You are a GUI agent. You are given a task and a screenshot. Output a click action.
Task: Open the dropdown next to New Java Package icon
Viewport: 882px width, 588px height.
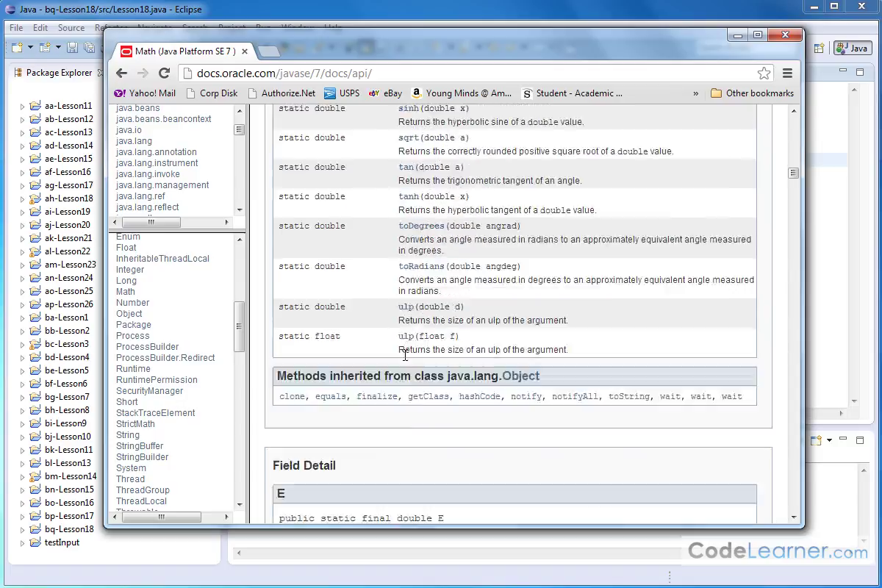tap(57, 48)
